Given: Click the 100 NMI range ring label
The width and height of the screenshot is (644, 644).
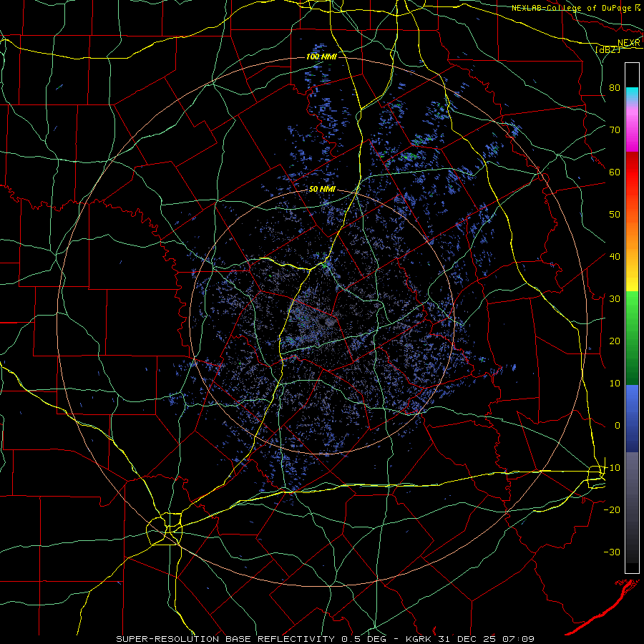Looking at the screenshot, I should pyautogui.click(x=321, y=57).
